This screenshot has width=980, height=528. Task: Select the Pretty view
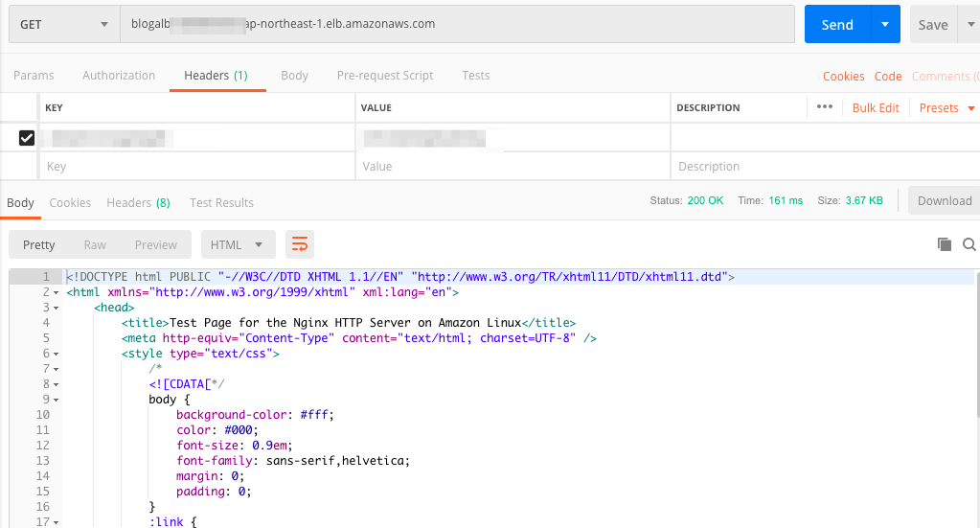[38, 245]
